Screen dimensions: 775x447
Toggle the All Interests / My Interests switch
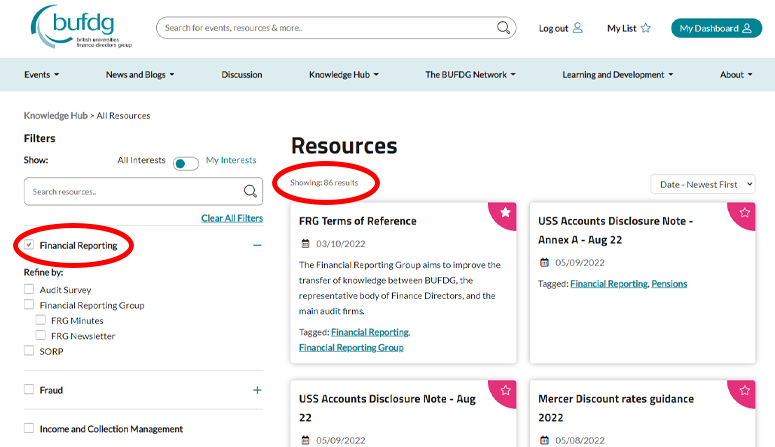coord(185,162)
